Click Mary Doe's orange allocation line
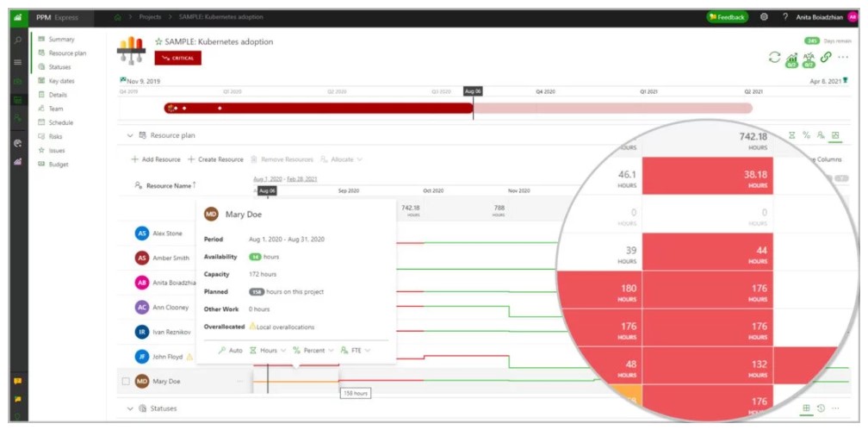The width and height of the screenshot is (868, 430). coord(295,381)
